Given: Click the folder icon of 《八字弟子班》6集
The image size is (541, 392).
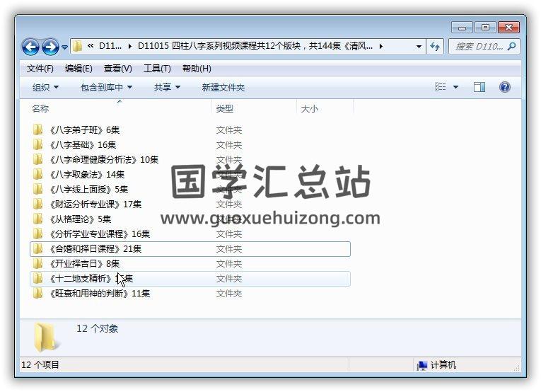Looking at the screenshot, I should click(x=37, y=129).
